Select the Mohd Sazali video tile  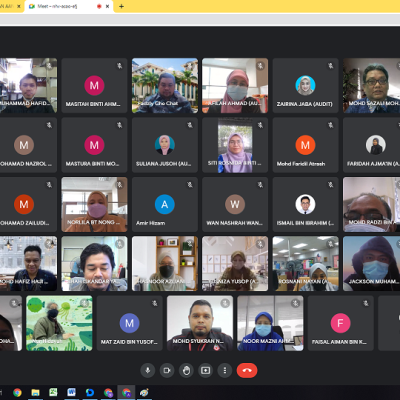tap(372, 86)
